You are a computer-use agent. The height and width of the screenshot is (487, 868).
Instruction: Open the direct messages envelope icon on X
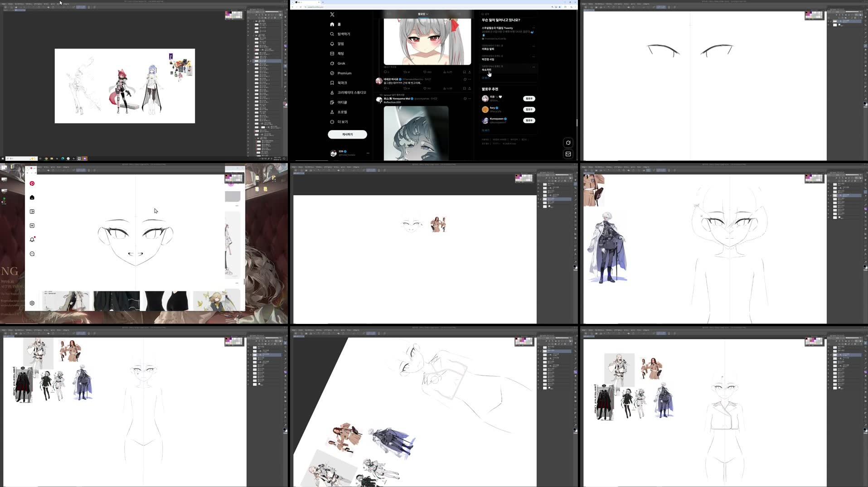point(568,154)
